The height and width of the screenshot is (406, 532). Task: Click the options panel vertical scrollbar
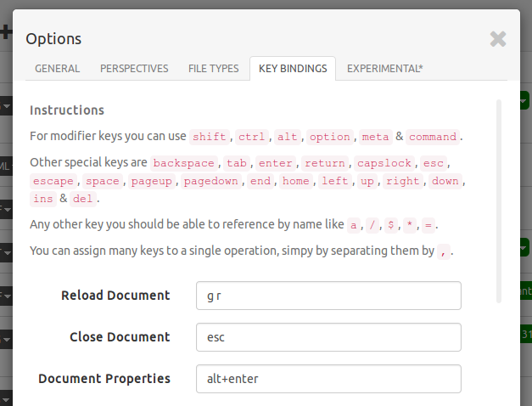pos(499,200)
